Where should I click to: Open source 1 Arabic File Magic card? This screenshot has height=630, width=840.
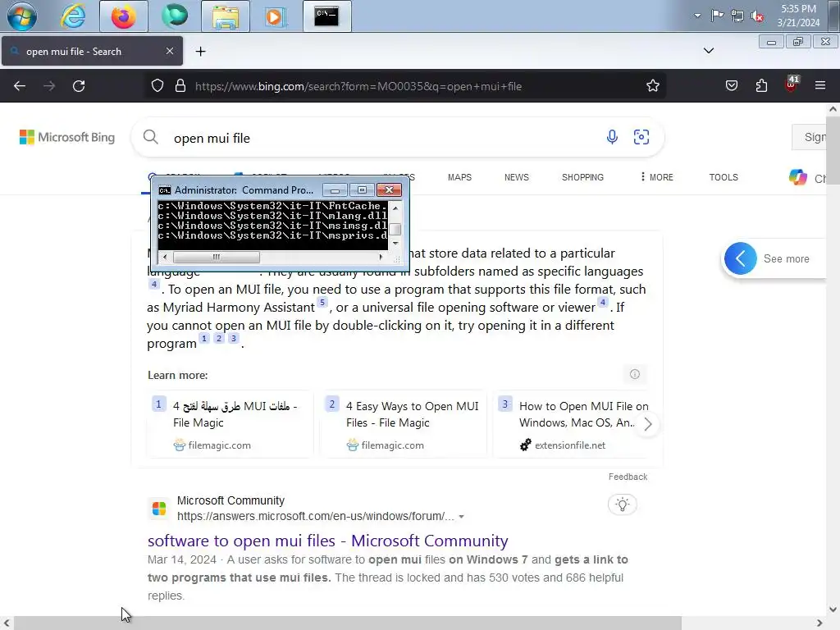pyautogui.click(x=230, y=424)
